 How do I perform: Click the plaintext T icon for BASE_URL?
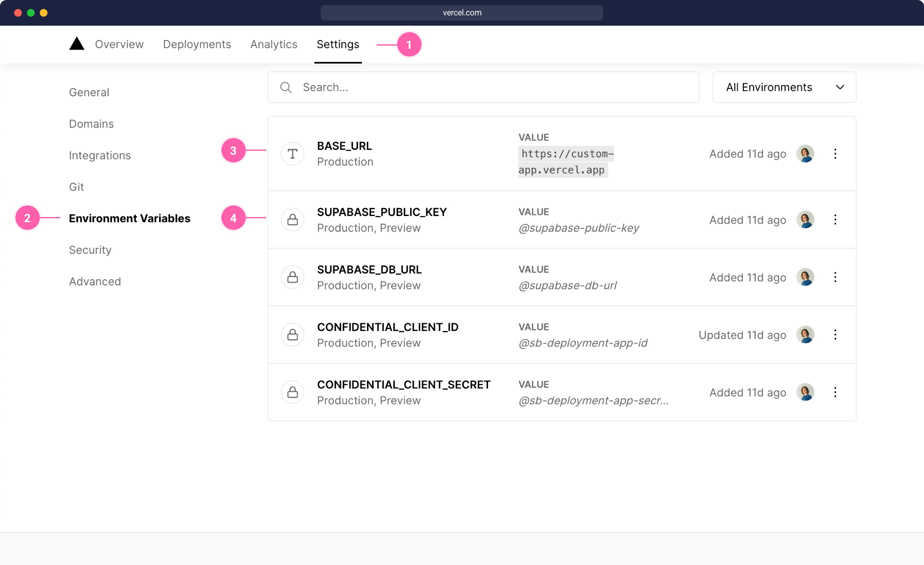pyautogui.click(x=293, y=154)
